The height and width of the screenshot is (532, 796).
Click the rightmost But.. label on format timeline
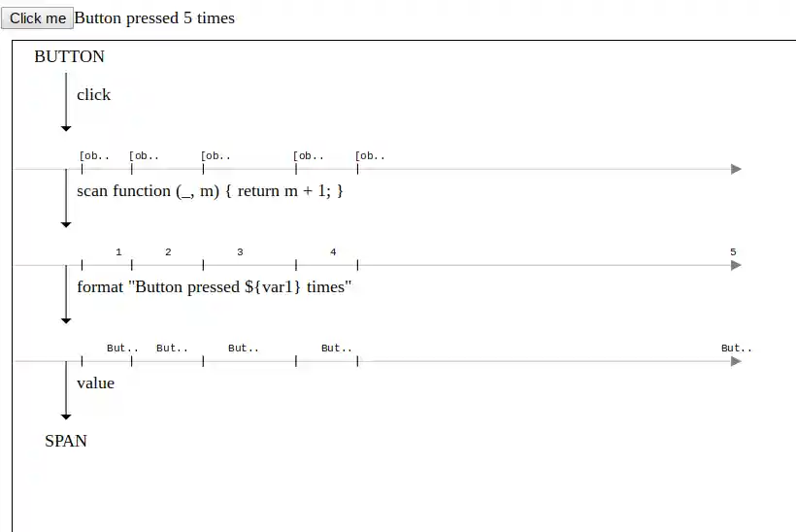(736, 349)
